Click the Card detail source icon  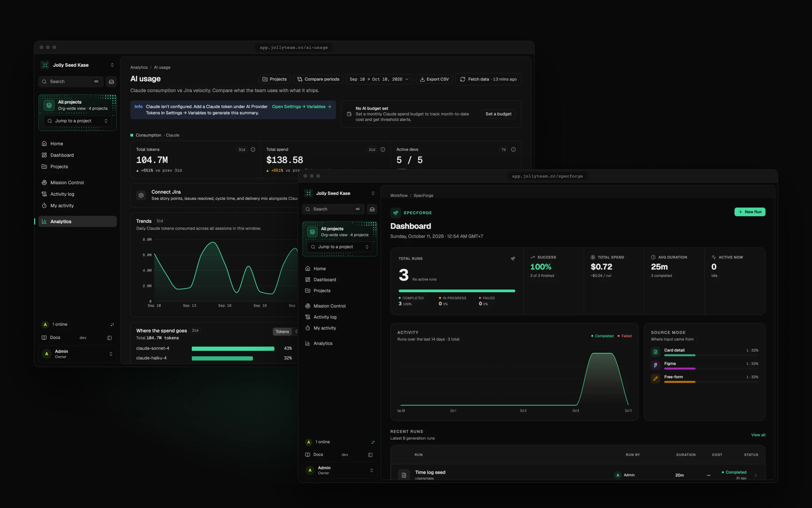(655, 352)
